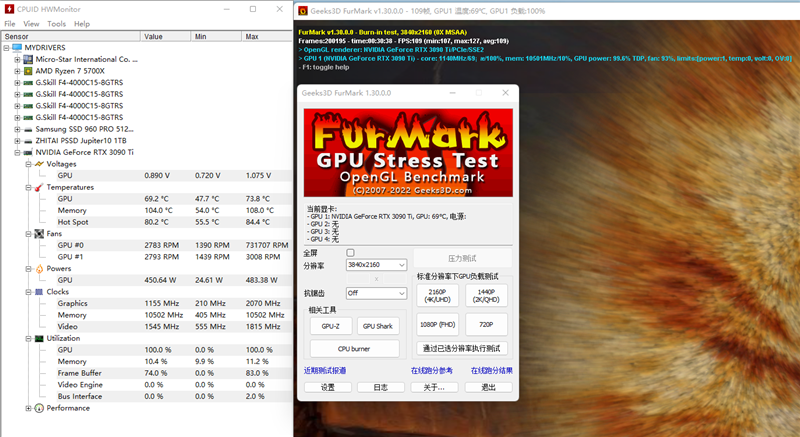Click the Performance gauge icon
The width and height of the screenshot is (800, 437).
click(x=39, y=408)
